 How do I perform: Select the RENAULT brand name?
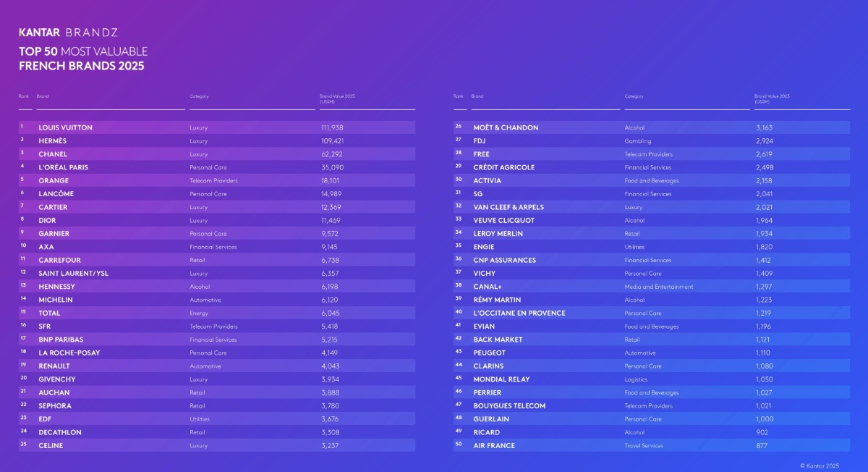coord(54,366)
